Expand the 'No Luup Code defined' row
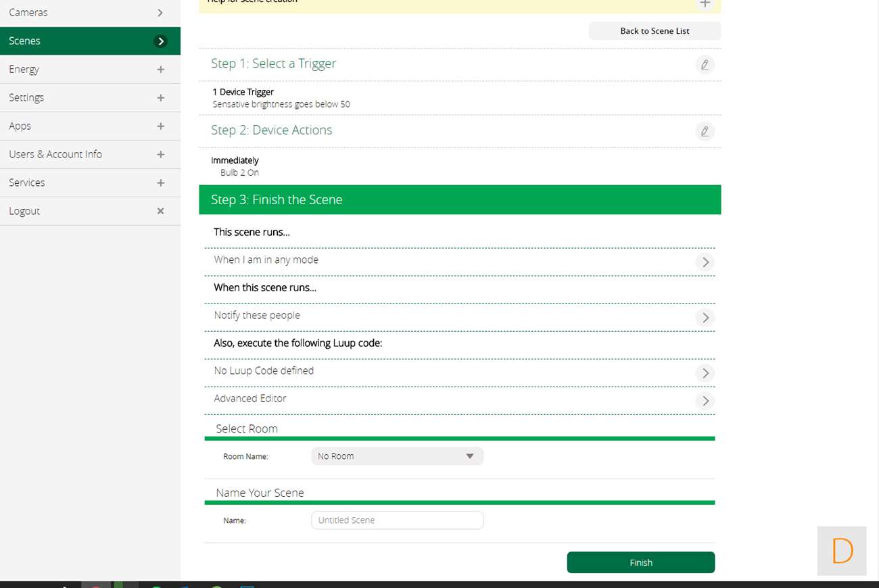This screenshot has height=588, width=879. [705, 373]
